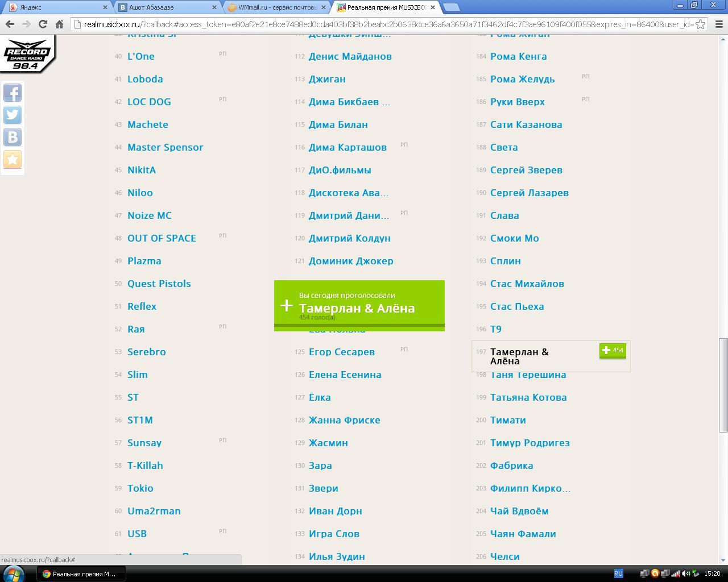Click the RU language indicator in the tray
The image size is (728, 582).
[x=618, y=573]
